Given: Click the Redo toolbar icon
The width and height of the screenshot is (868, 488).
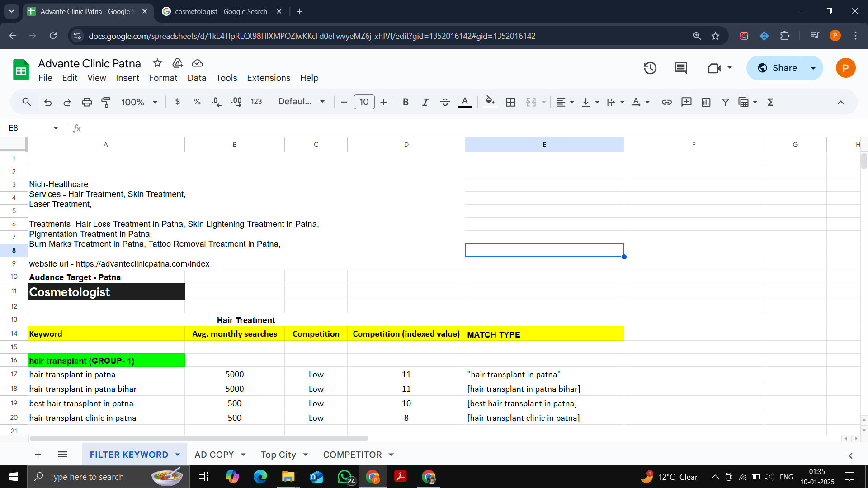Looking at the screenshot, I should [67, 102].
